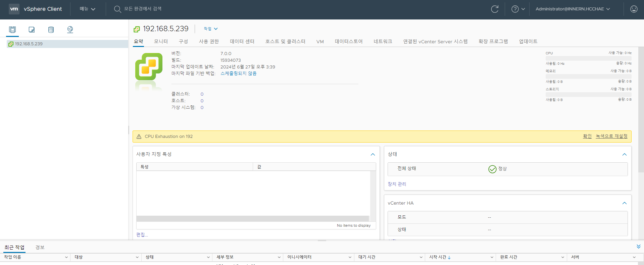644x265 pixels.
Task: Open Storage inventory view icon
Action: (51, 30)
